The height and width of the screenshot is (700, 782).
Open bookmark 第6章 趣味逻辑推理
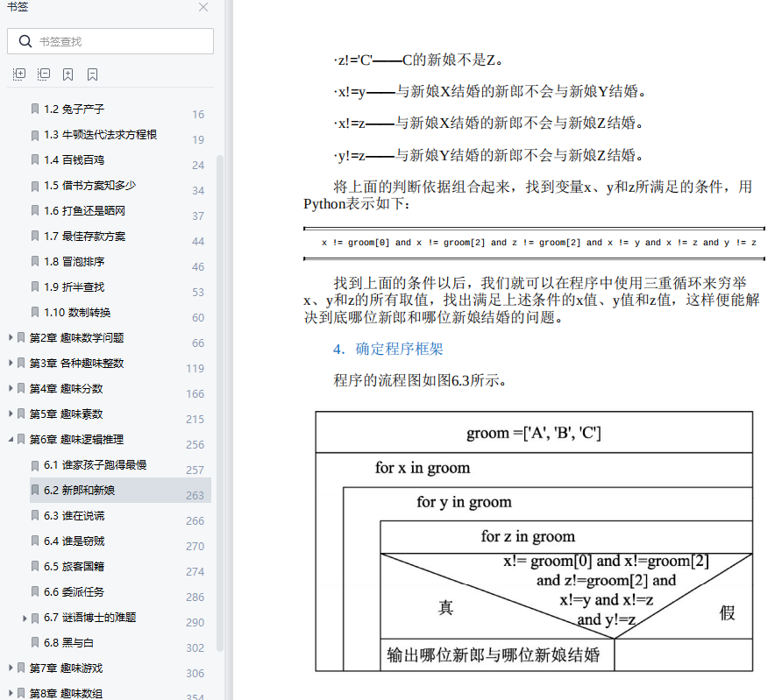(x=76, y=440)
